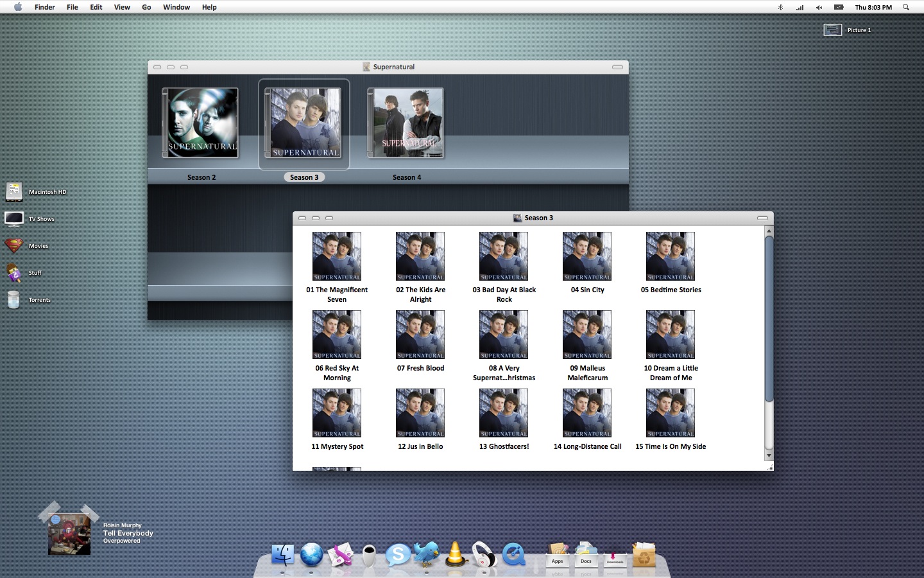Open episode 02 The Kids Are Alright

[x=420, y=256]
